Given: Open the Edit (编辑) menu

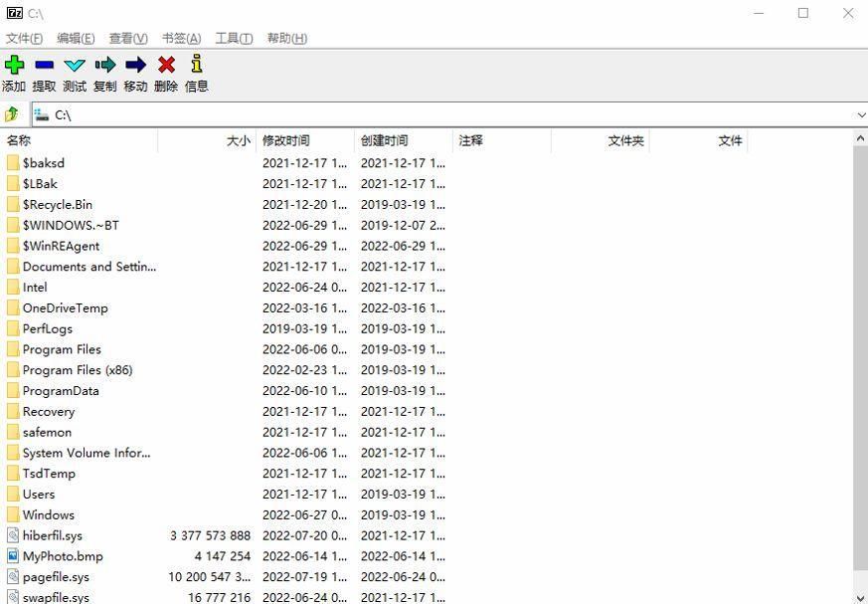Looking at the screenshot, I should point(76,38).
